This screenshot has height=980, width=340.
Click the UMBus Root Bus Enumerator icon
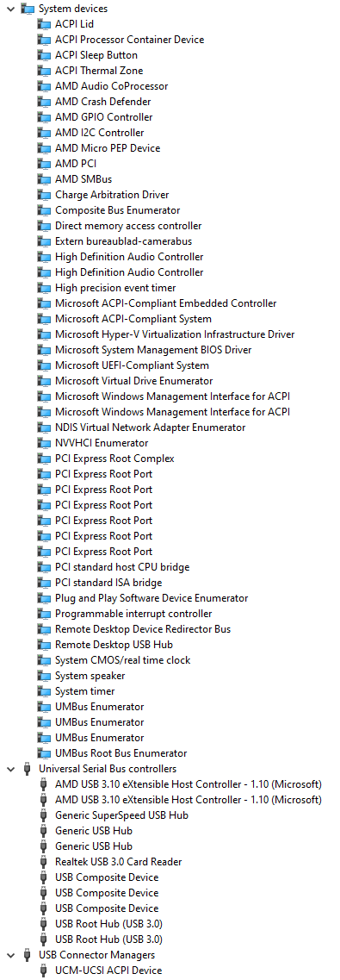click(x=44, y=753)
